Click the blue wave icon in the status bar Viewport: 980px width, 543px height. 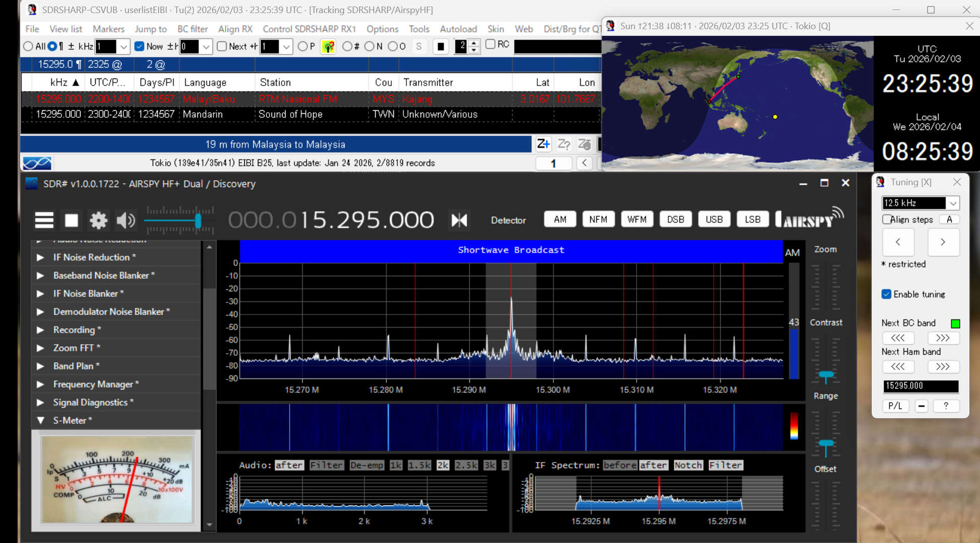[x=37, y=163]
